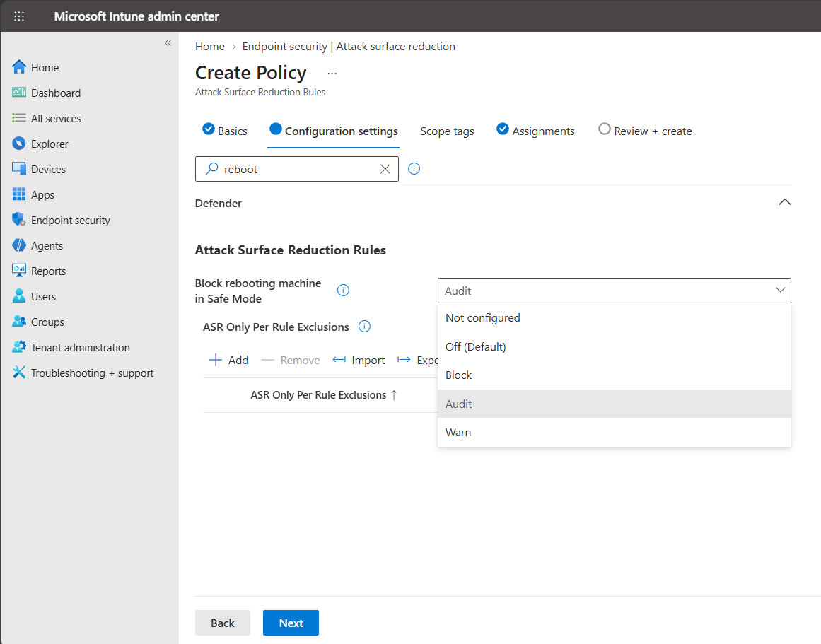Open Dashboard in navigation
821x644 pixels.
(x=56, y=93)
